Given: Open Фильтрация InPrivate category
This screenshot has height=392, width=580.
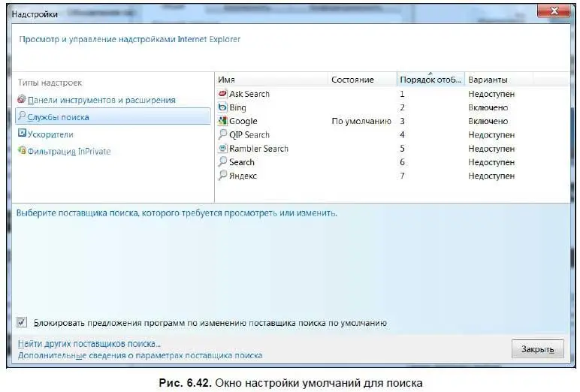Looking at the screenshot, I should [69, 151].
